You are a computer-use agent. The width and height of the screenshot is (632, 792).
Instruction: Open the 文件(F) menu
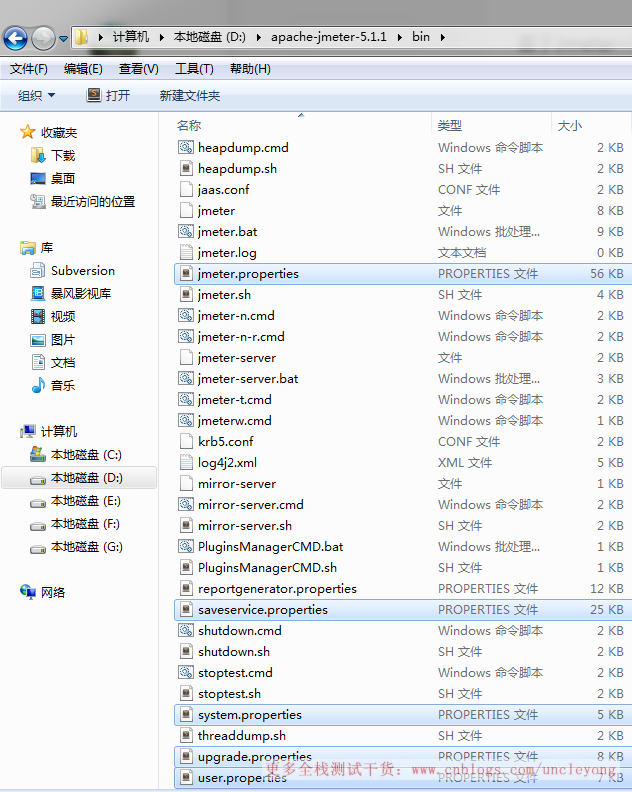pos(29,69)
